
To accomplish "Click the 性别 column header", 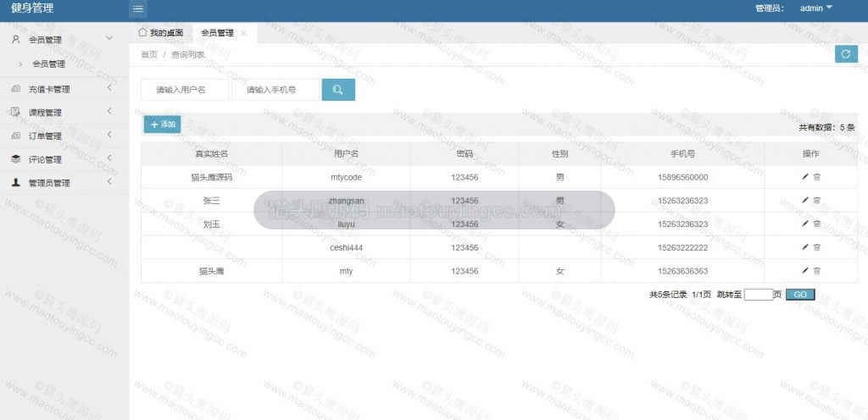I will tap(559, 153).
